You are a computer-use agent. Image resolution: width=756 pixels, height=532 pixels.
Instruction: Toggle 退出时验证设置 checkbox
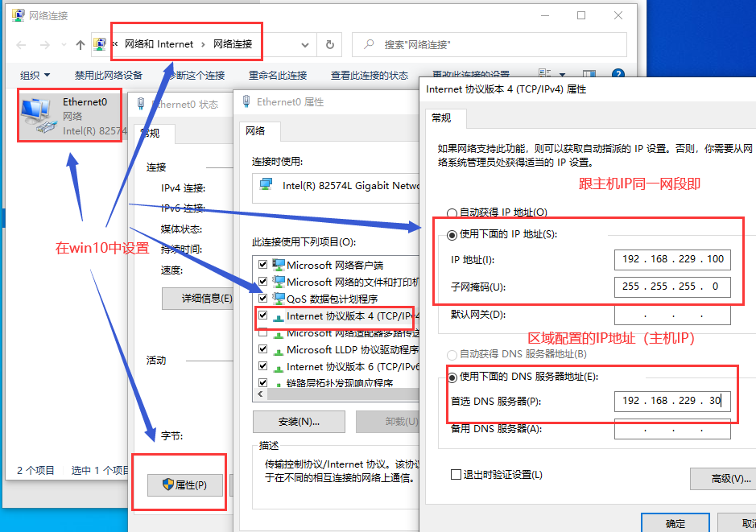point(456,475)
